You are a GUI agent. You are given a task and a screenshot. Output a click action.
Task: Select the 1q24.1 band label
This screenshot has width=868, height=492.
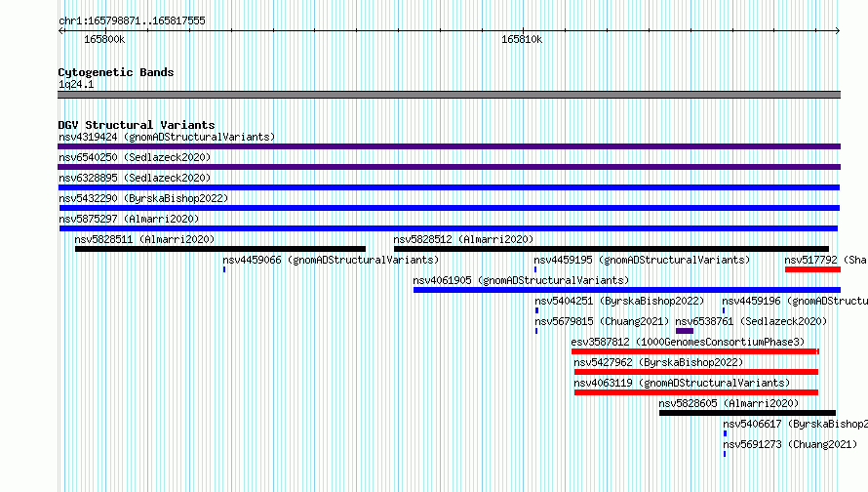(76, 84)
